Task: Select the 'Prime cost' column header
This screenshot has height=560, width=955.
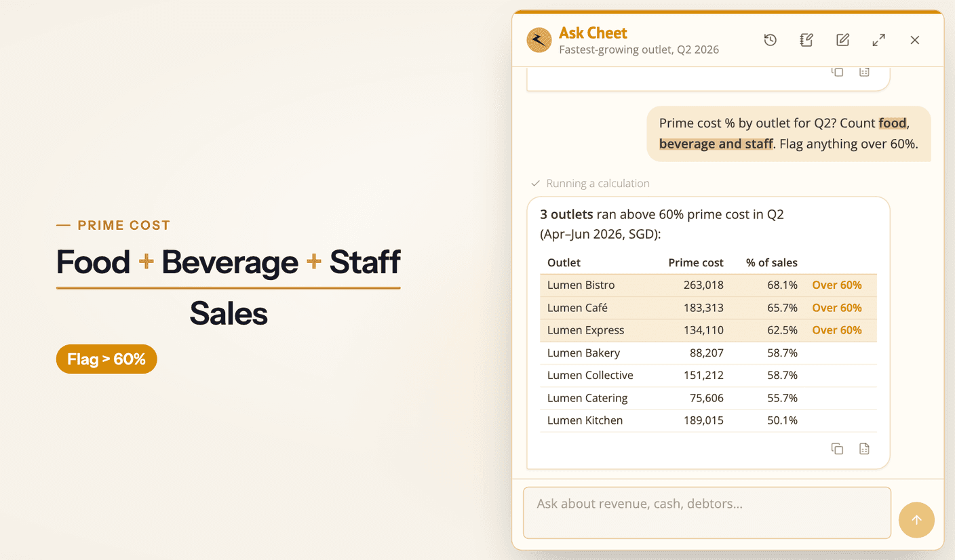Action: (696, 262)
